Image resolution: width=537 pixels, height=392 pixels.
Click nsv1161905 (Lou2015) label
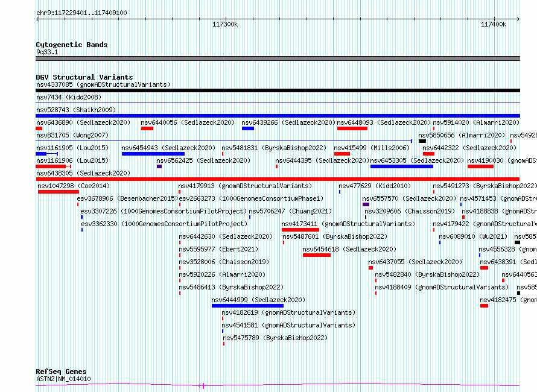coord(72,148)
